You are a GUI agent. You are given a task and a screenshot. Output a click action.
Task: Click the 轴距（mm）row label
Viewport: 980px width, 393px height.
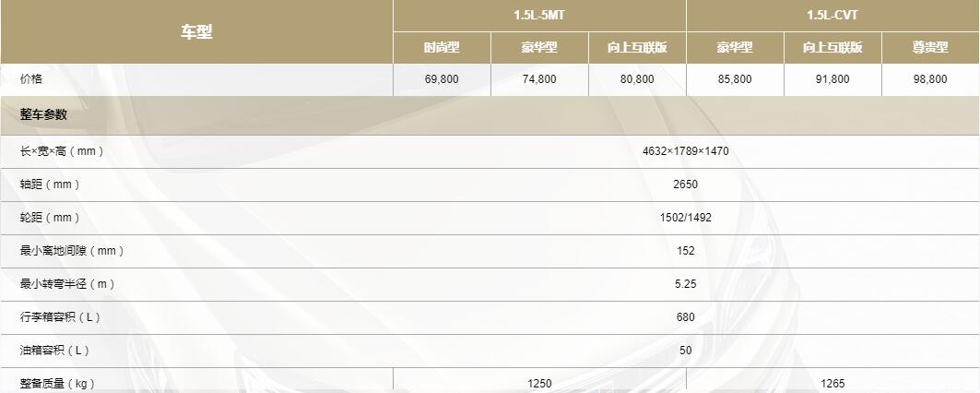50,185
